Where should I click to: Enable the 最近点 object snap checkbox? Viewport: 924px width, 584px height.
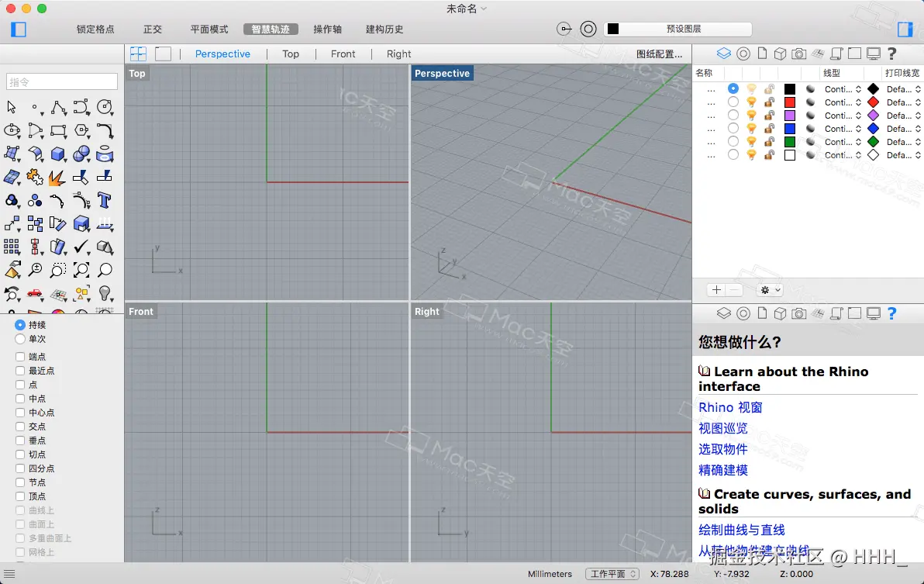(20, 371)
